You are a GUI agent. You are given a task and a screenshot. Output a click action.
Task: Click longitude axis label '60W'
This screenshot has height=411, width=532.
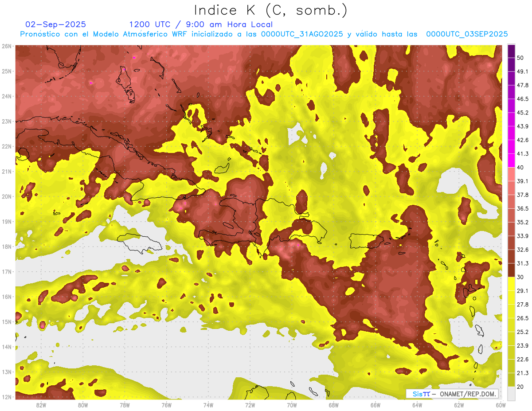coord(501,405)
